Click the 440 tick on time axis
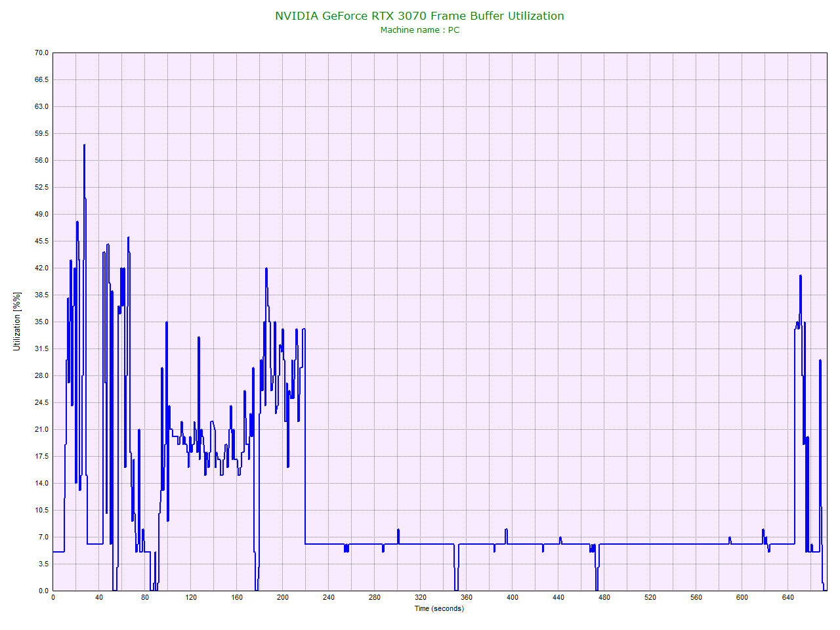The image size is (840, 630). point(558,597)
